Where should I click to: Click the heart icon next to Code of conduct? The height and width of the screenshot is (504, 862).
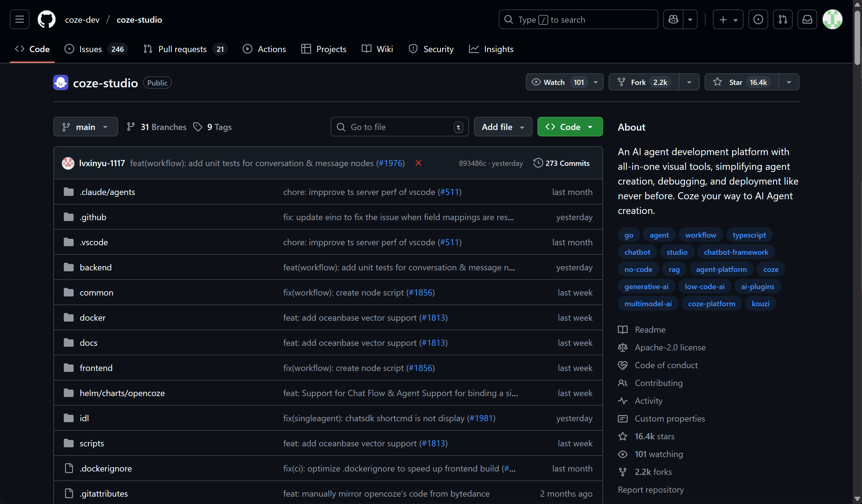(x=622, y=365)
